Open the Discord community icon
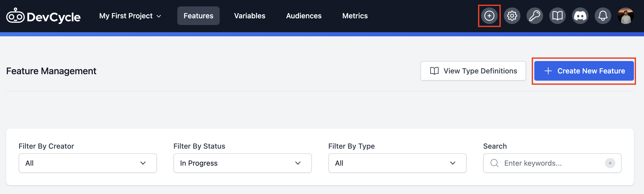 [x=580, y=16]
